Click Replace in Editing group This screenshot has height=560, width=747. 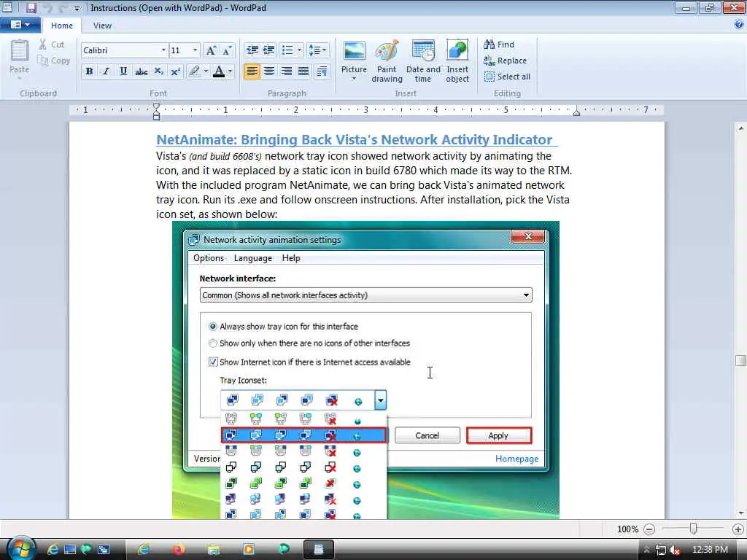505,61
